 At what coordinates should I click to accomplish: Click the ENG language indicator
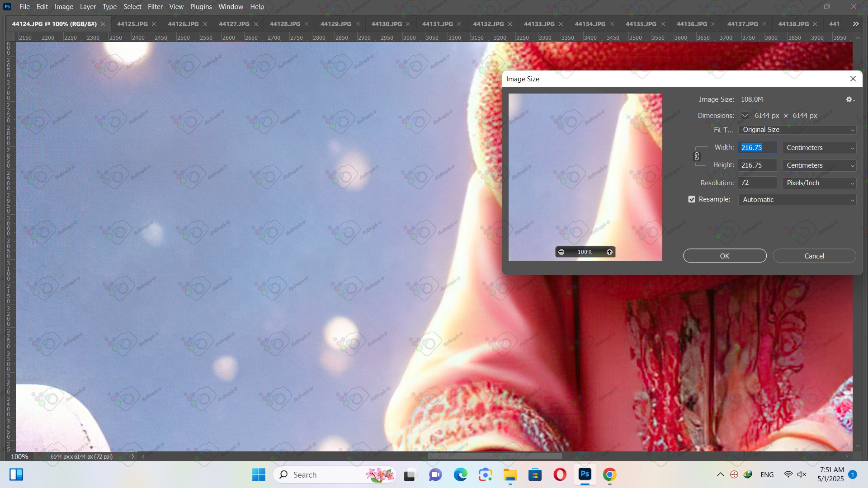click(x=767, y=475)
